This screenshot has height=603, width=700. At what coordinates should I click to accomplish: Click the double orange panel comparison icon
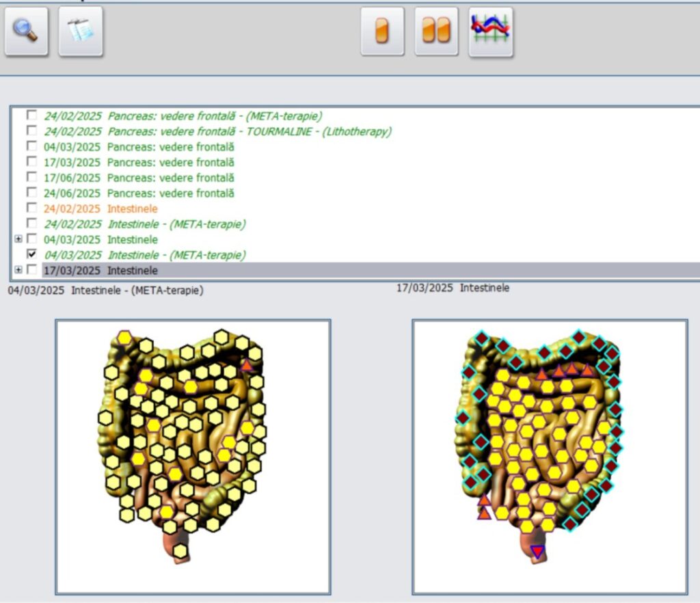[x=436, y=31]
